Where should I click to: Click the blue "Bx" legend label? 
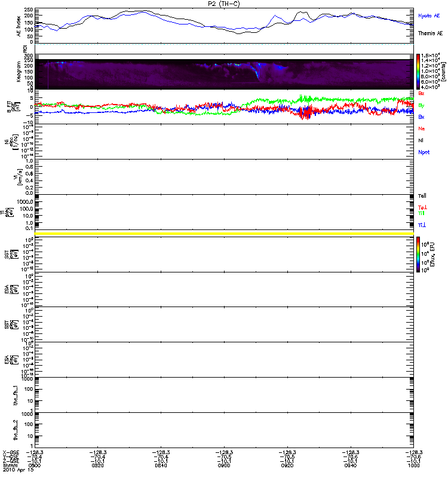[x=421, y=117]
